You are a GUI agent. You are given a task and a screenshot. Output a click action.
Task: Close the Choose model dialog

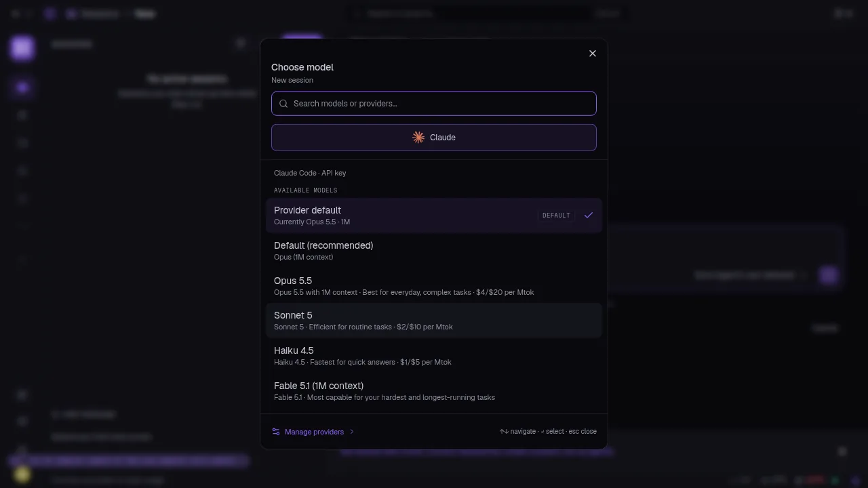[593, 54]
